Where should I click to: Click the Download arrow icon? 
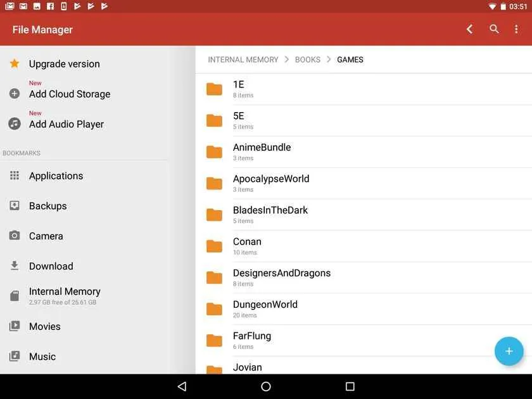(15, 265)
